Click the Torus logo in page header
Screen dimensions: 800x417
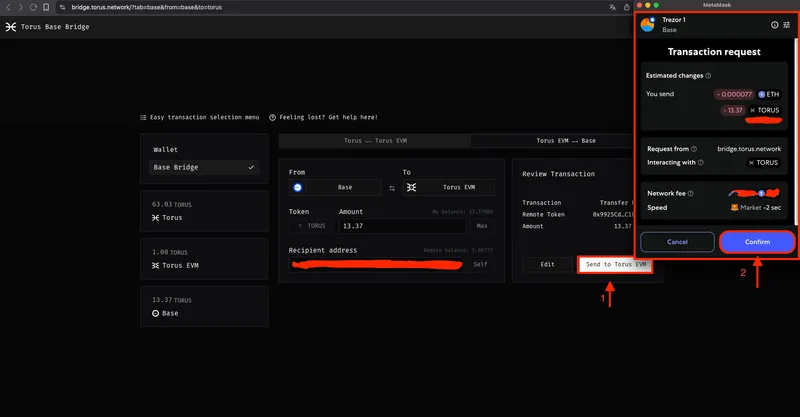[x=11, y=27]
